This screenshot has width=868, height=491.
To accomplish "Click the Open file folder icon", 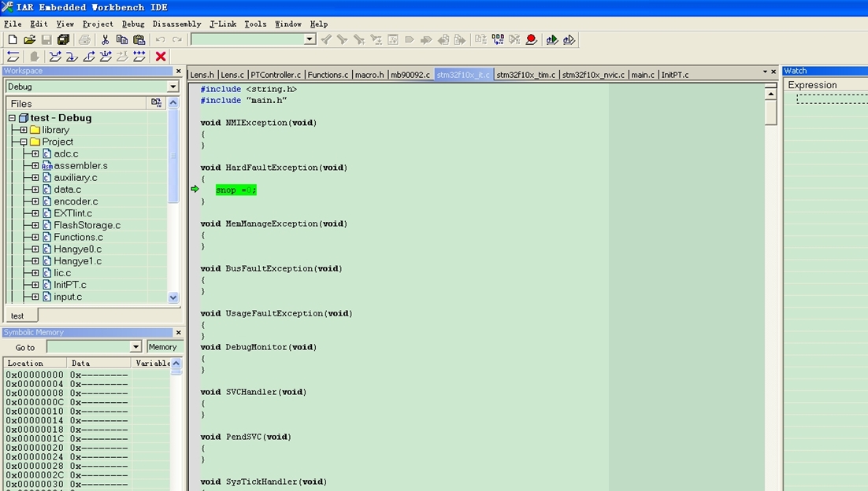I will pyautogui.click(x=29, y=40).
